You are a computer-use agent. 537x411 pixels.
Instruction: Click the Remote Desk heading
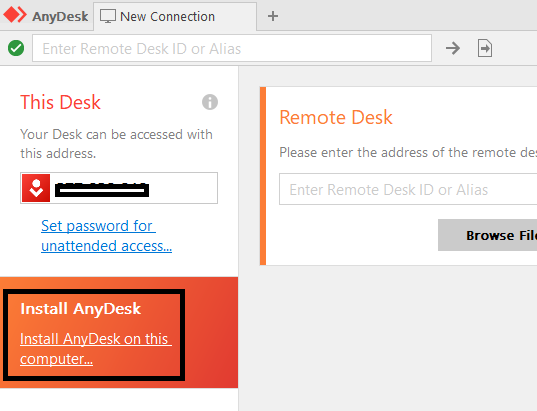(x=336, y=117)
